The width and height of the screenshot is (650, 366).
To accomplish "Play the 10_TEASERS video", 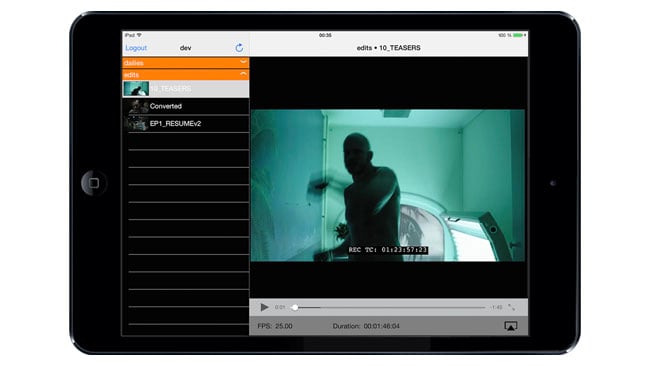I will coord(264,307).
